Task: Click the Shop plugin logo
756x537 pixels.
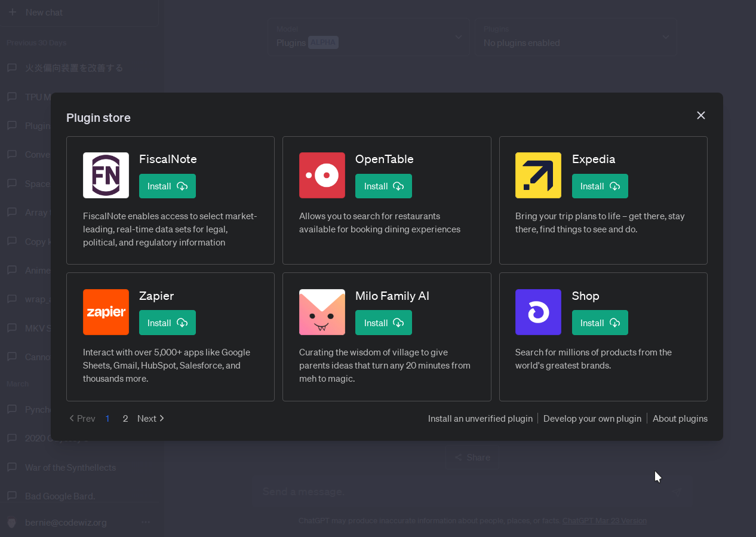Action: (x=538, y=312)
